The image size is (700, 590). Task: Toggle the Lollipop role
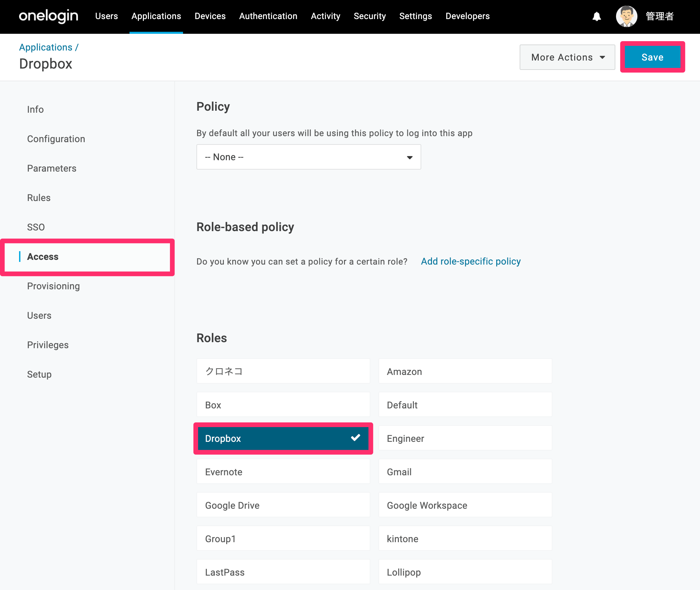(465, 572)
